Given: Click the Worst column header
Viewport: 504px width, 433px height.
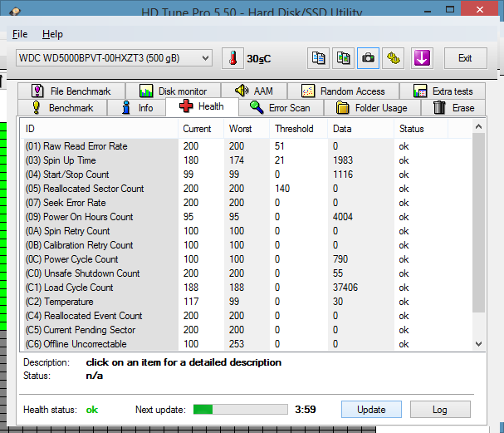Looking at the screenshot, I should point(247,129).
